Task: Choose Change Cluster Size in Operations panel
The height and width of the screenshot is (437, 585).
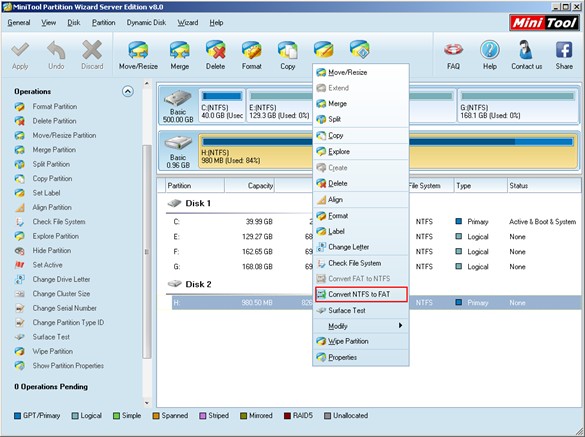Action: coord(61,294)
